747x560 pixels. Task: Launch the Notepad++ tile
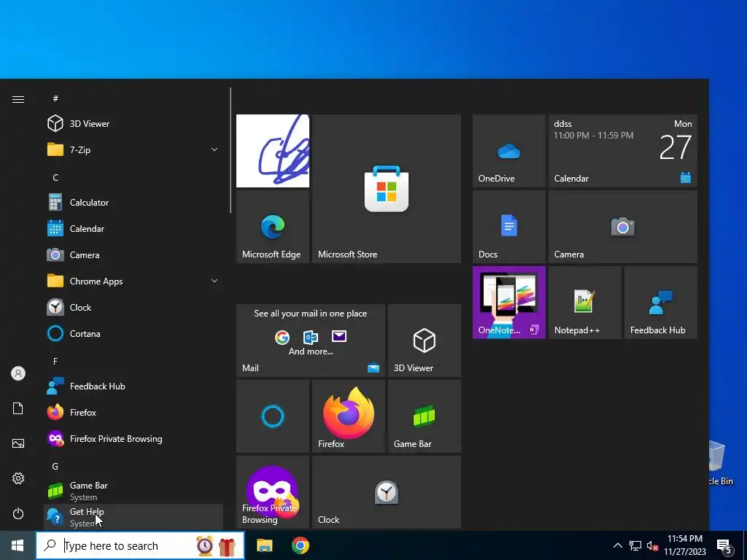pos(584,303)
